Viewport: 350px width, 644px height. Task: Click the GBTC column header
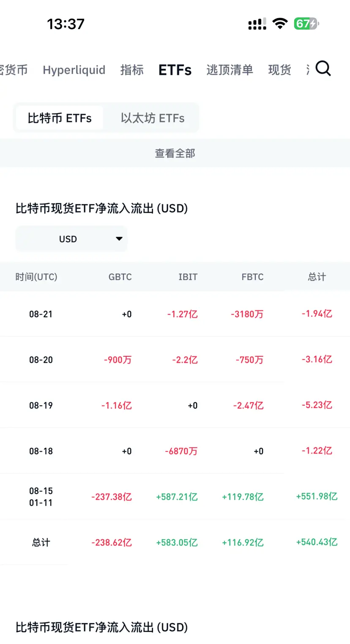pyautogui.click(x=120, y=277)
